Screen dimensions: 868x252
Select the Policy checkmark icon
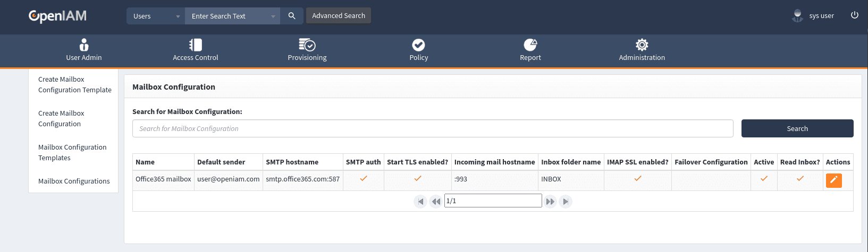[418, 45]
